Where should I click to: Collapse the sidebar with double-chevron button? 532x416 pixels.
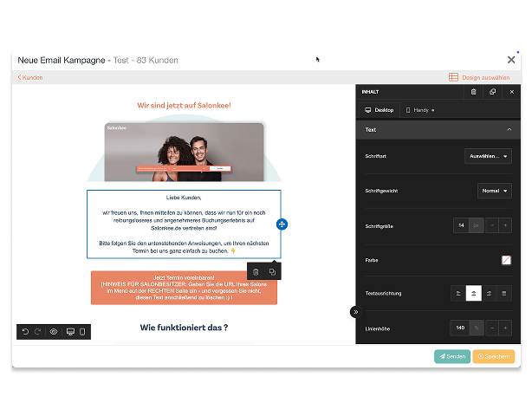[355, 312]
